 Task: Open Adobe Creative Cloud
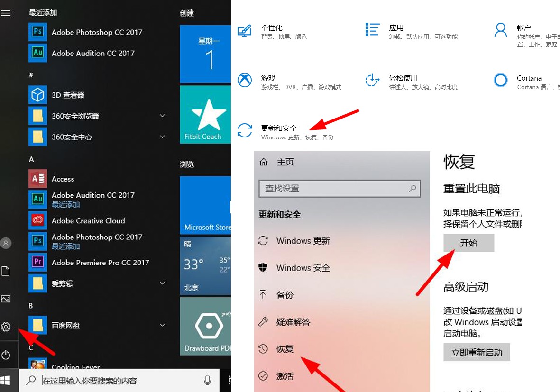tap(77, 220)
